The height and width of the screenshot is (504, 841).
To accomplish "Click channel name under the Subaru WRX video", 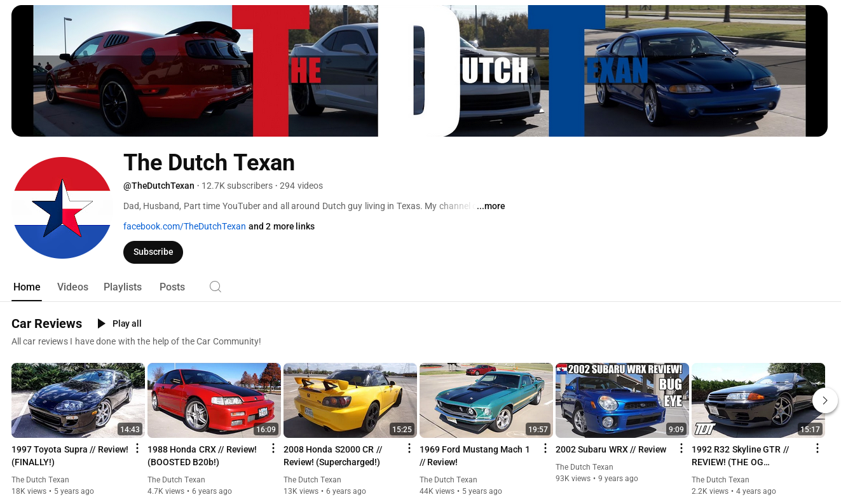I will tap(584, 467).
